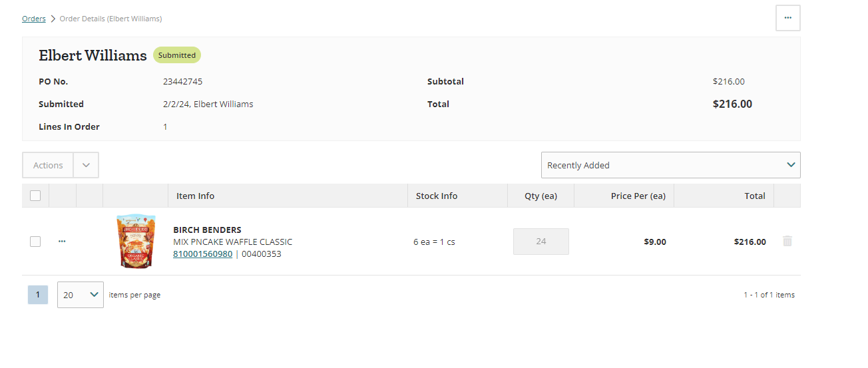
Task: Click the breadcrumb chevron separator after Orders
Action: [53, 19]
